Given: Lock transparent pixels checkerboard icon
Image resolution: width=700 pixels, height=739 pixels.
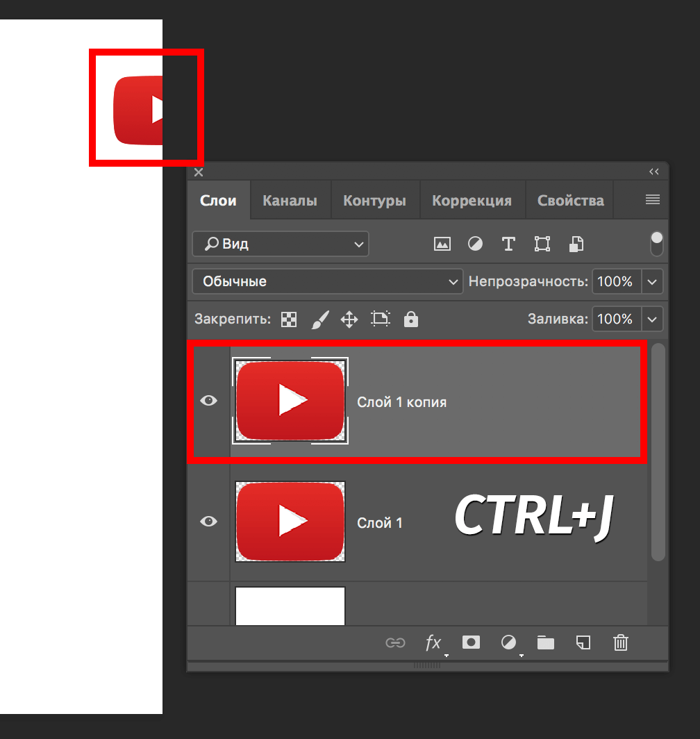Looking at the screenshot, I should click(289, 319).
